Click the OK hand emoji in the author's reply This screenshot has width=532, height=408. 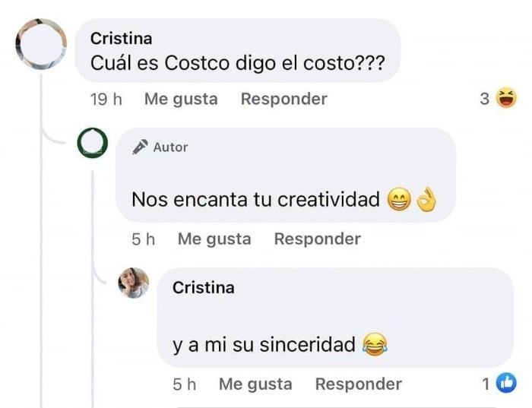tap(428, 200)
